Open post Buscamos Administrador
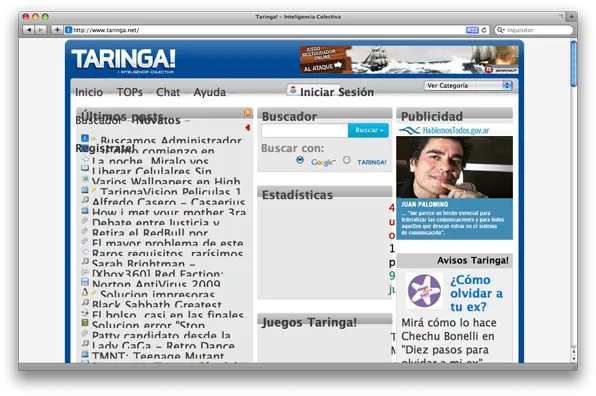 [x=171, y=141]
